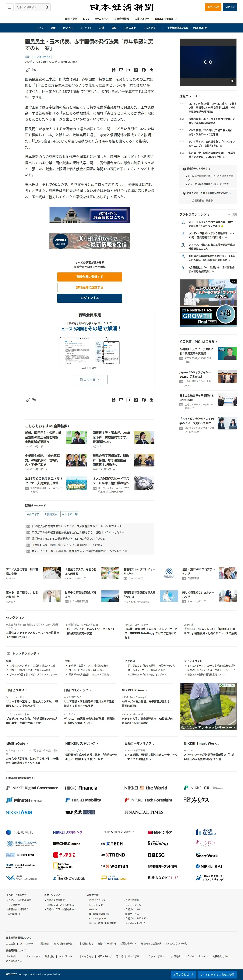Share on X using icon above article
The height and width of the screenshot is (980, 243).
[x=136, y=70]
